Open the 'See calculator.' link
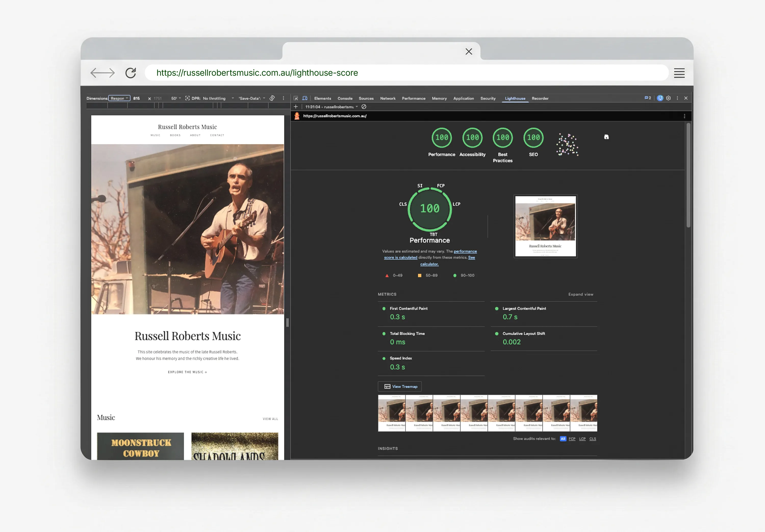The width and height of the screenshot is (765, 532). [448, 261]
